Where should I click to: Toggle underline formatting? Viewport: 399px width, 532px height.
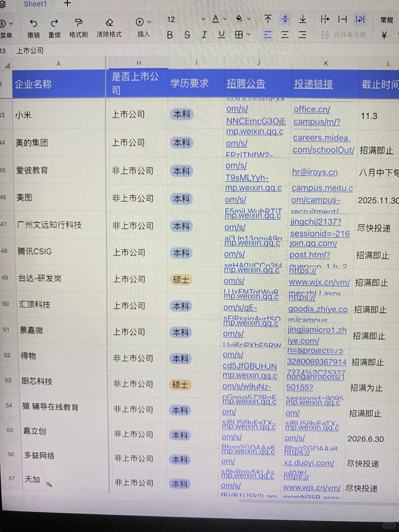(x=221, y=35)
